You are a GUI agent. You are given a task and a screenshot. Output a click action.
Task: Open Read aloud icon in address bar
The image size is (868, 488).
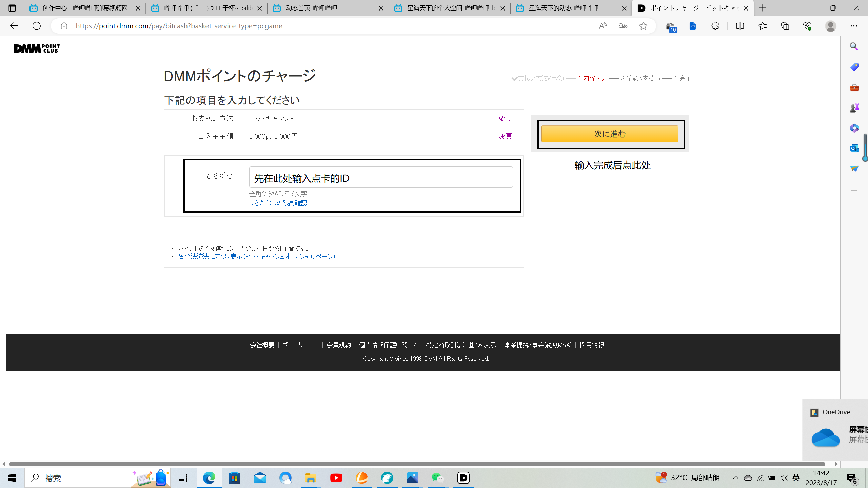(603, 26)
